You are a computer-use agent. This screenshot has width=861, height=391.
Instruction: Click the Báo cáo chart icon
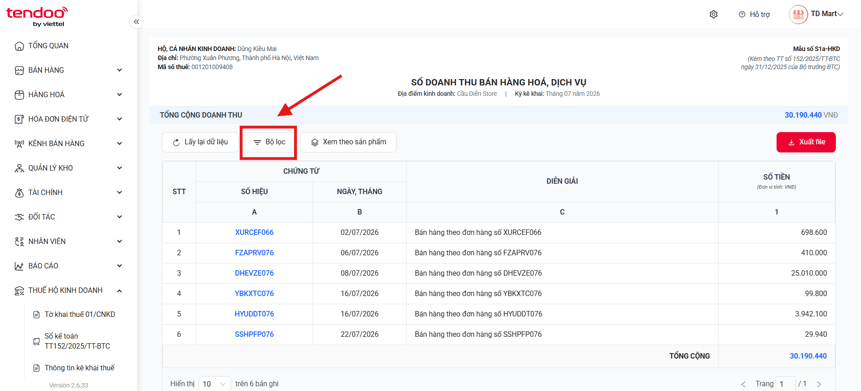tap(19, 266)
